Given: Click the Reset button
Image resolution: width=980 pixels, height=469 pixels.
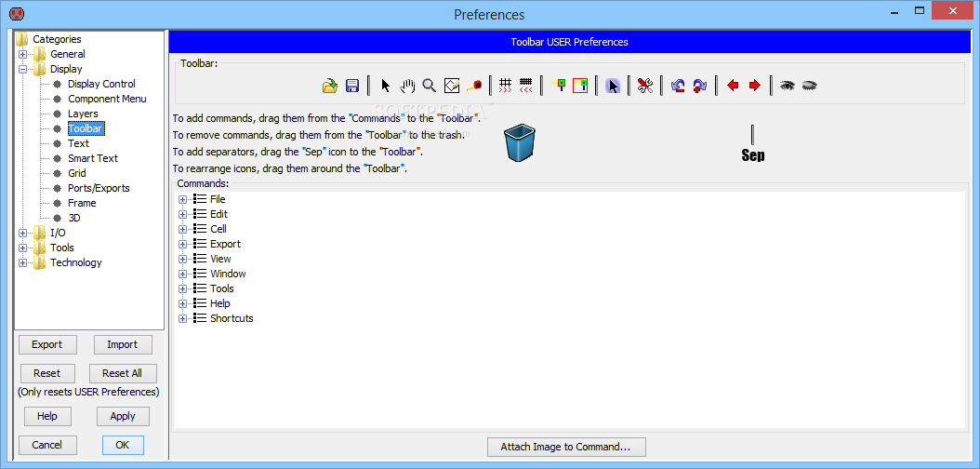Looking at the screenshot, I should 47,373.
